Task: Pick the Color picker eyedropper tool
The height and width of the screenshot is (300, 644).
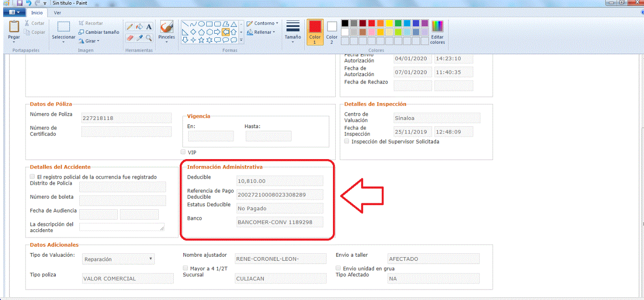Action: (140, 38)
